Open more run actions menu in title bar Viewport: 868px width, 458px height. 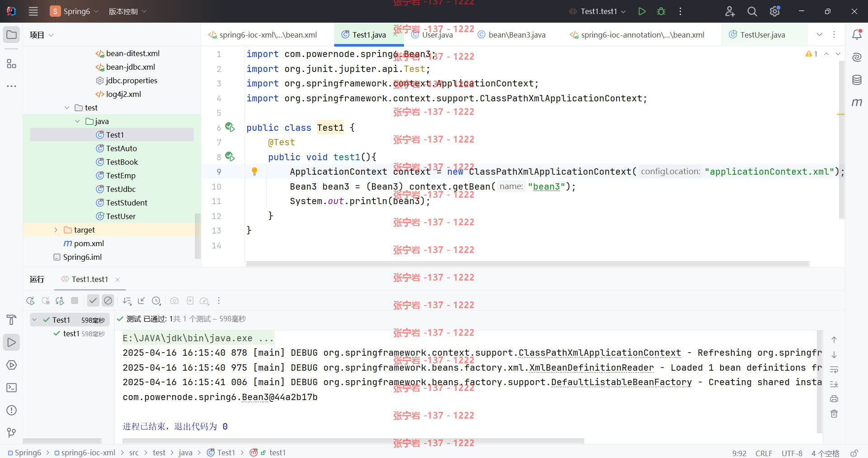tap(680, 11)
